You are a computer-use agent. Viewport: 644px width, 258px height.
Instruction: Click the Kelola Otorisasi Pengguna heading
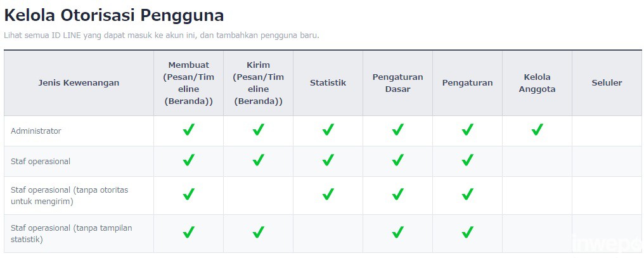pos(114,15)
